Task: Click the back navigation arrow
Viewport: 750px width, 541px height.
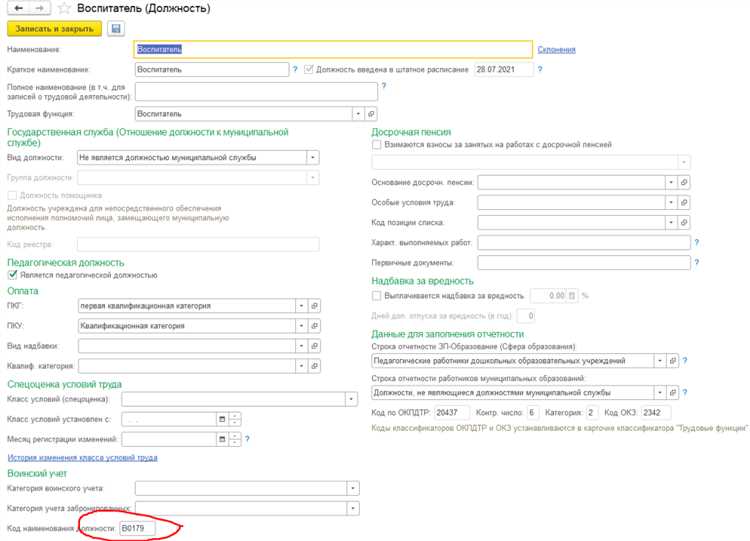Action: [17, 8]
